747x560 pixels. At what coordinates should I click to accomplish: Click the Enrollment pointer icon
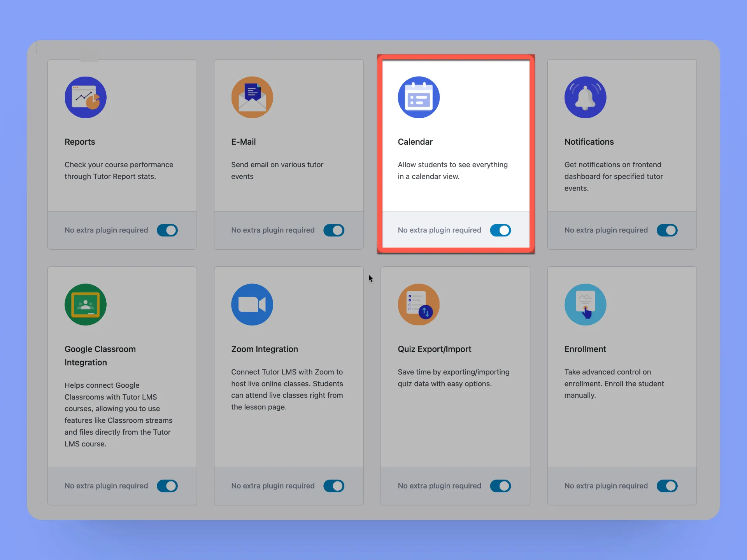click(x=585, y=304)
